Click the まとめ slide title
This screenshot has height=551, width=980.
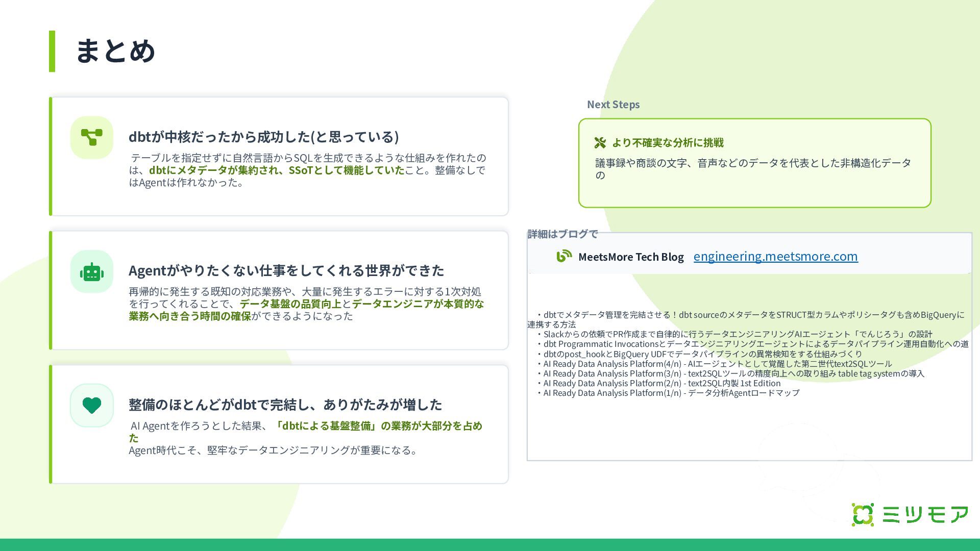[115, 51]
